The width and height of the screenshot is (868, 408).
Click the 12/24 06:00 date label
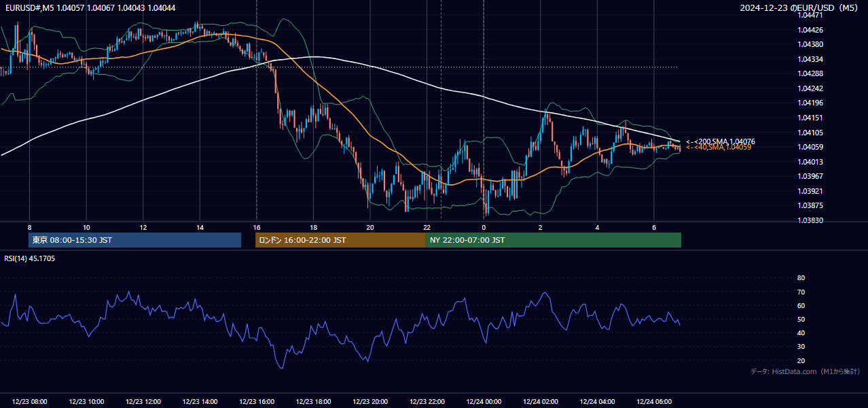click(653, 402)
